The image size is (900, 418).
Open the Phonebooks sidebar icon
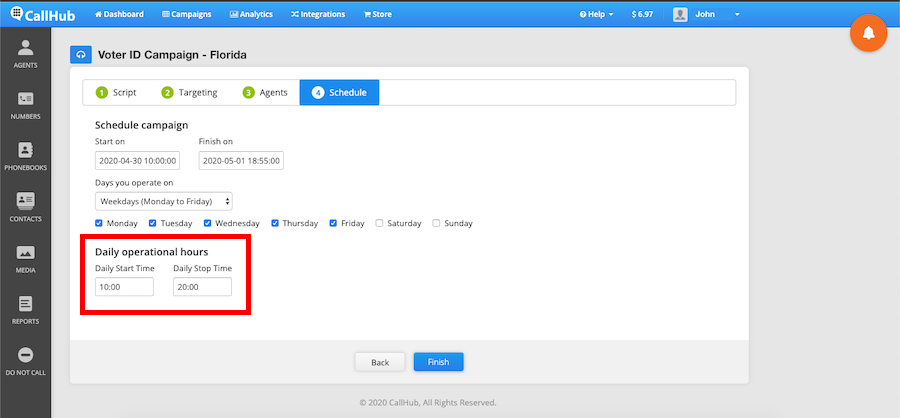click(25, 157)
